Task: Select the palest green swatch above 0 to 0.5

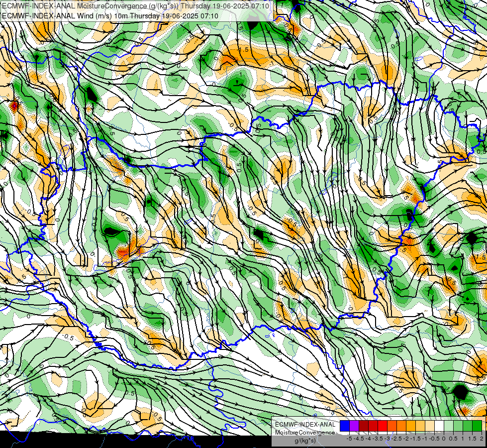Action: (449, 426)
